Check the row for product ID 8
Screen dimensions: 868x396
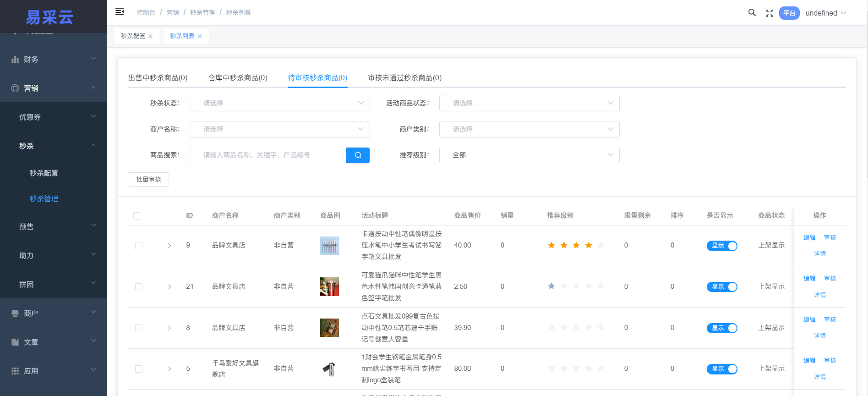pos(139,328)
